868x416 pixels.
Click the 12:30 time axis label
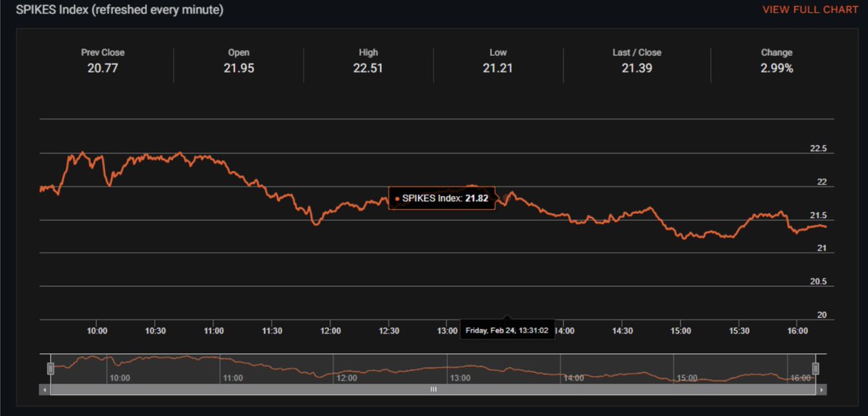pyautogui.click(x=389, y=331)
